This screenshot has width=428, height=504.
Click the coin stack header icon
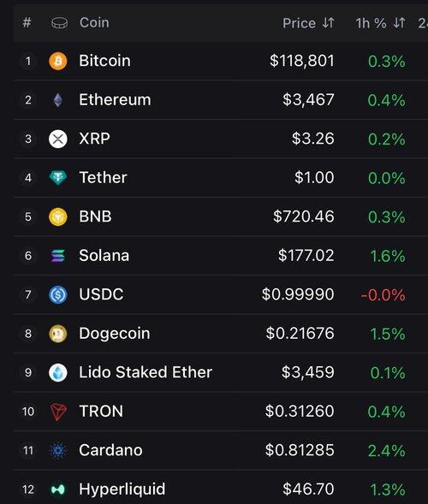(59, 23)
